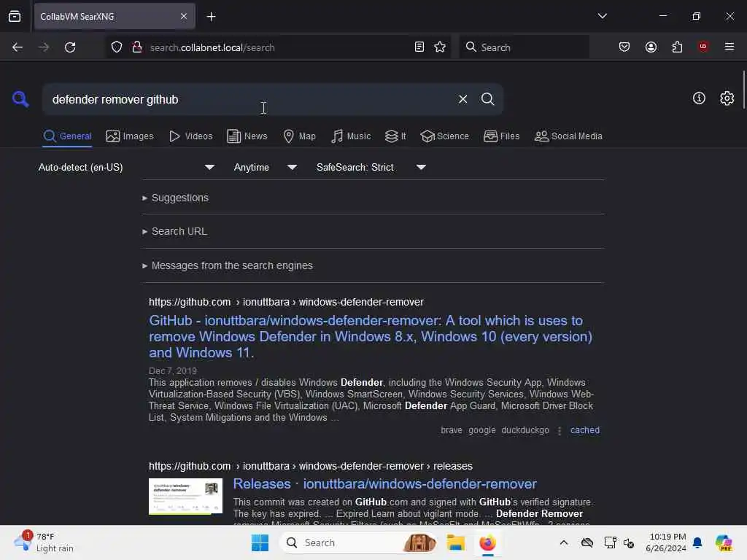
Task: Switch to the Science category
Action: (444, 136)
